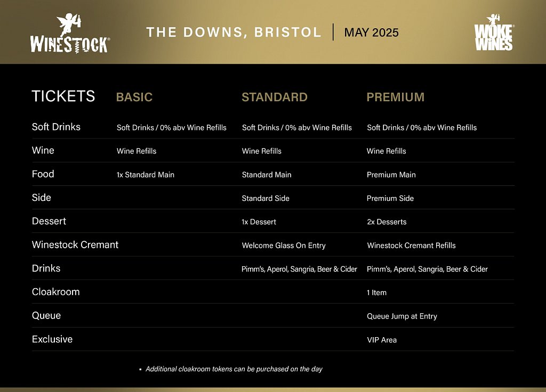
Task: Click the 'Dessert' row label
Action: (49, 221)
